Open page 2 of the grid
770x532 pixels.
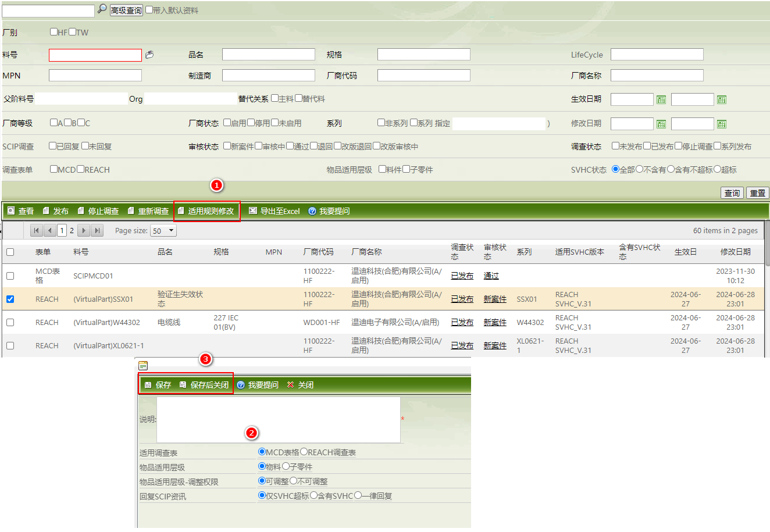pos(72,231)
